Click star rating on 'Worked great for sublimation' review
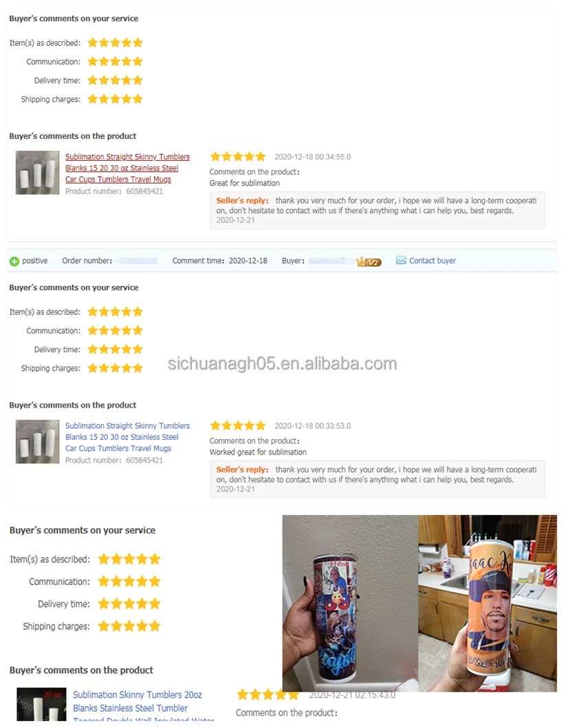The image size is (564, 728). (x=237, y=426)
